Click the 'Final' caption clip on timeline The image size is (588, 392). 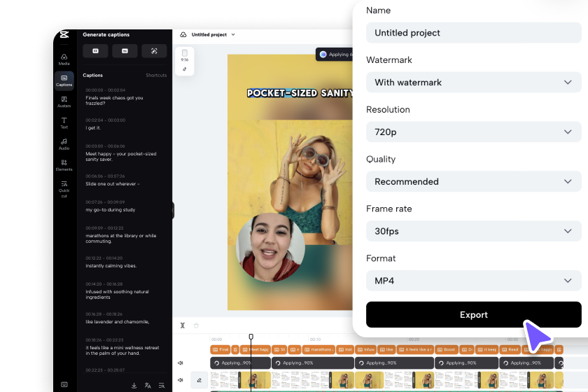click(220, 349)
